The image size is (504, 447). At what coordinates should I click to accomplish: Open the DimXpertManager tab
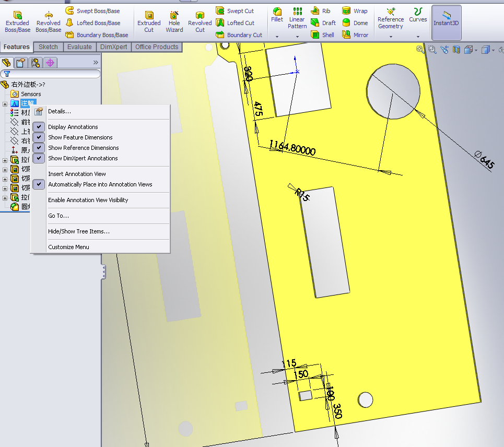(50, 62)
